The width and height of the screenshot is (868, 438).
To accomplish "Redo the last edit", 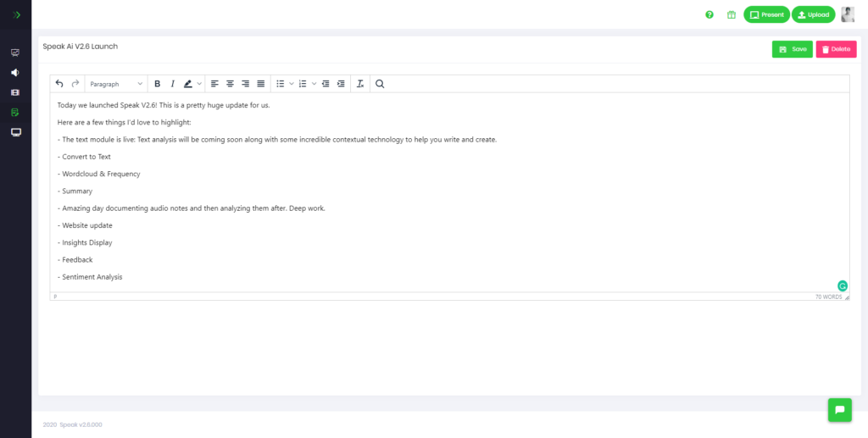I will point(75,84).
